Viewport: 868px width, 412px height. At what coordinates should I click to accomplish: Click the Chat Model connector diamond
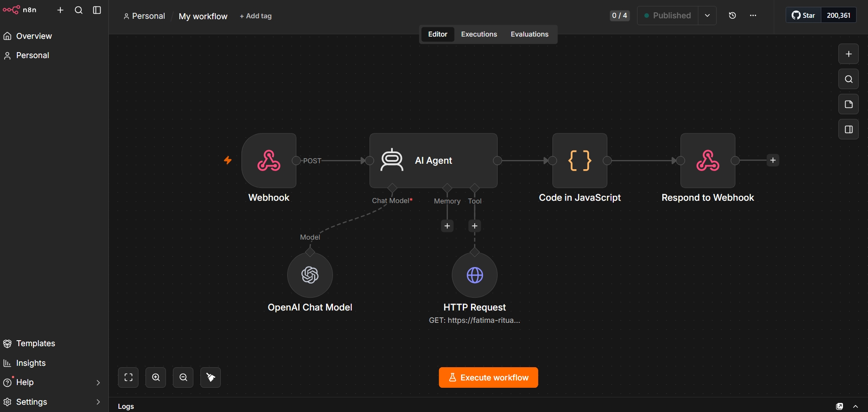[x=392, y=188]
